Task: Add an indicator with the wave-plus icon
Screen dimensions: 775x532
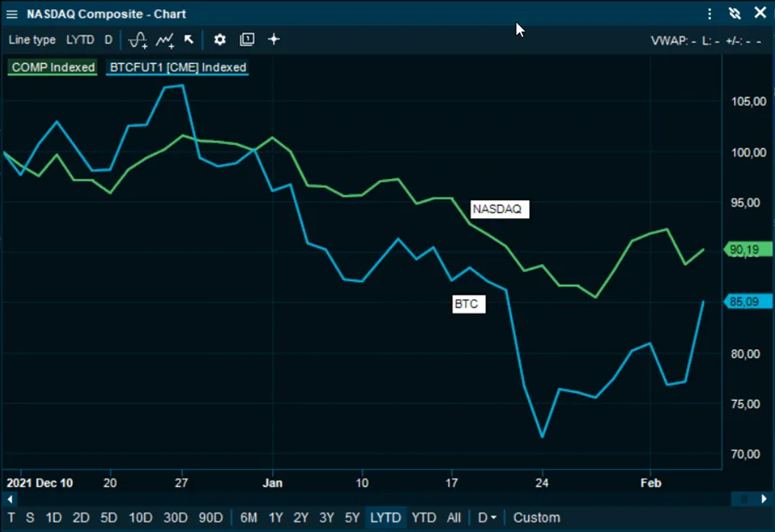Action: click(138, 40)
